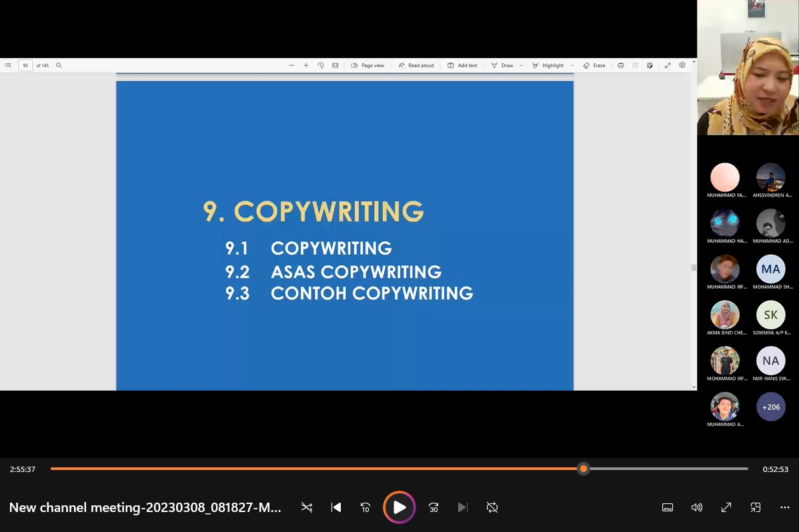Select participant MUHAMMAD FA... avatar
Viewport: 799px width, 532px height.
(724, 177)
